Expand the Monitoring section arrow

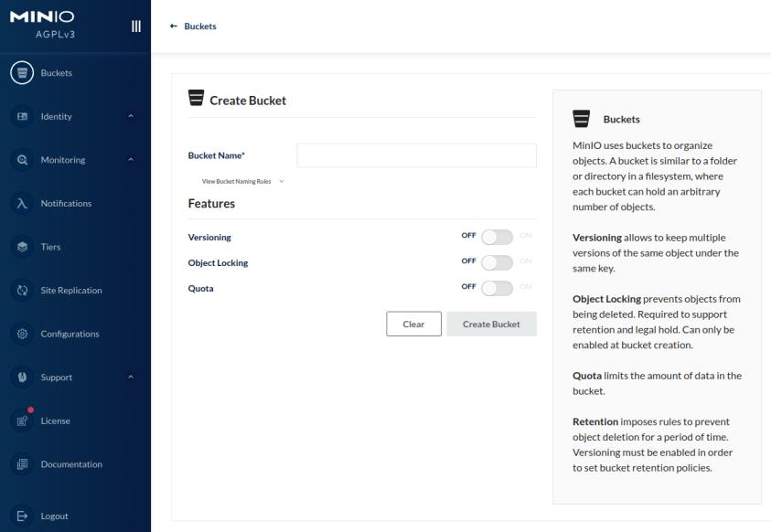131,160
